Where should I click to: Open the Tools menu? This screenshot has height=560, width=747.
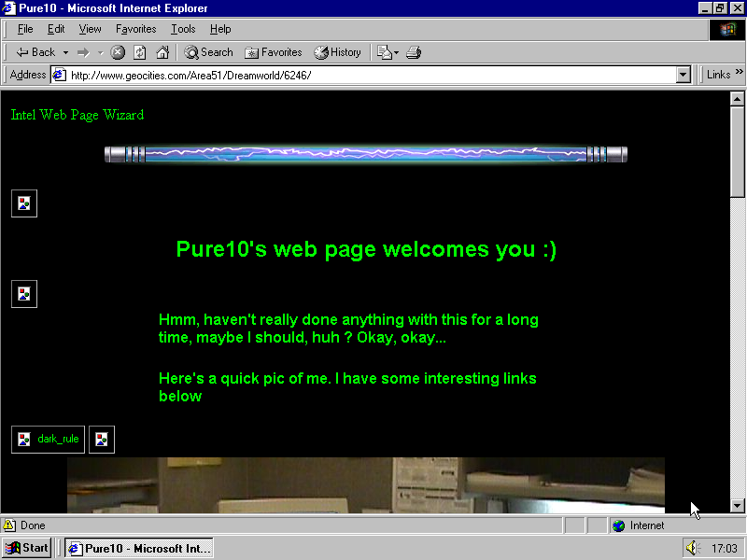click(183, 29)
